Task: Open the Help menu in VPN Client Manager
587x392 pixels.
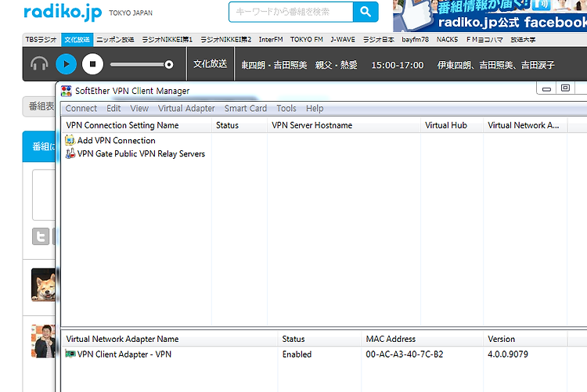Action: [x=315, y=109]
